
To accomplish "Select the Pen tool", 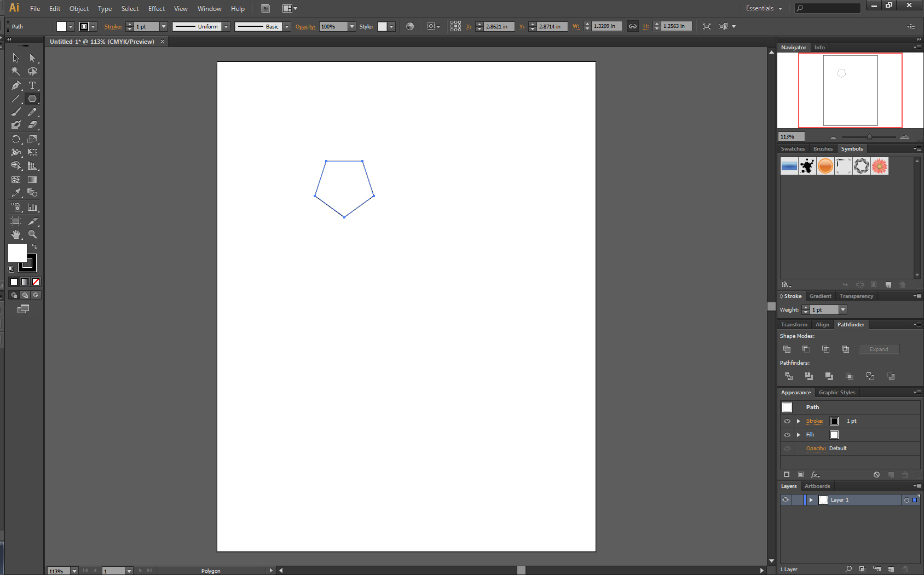I will [16, 85].
